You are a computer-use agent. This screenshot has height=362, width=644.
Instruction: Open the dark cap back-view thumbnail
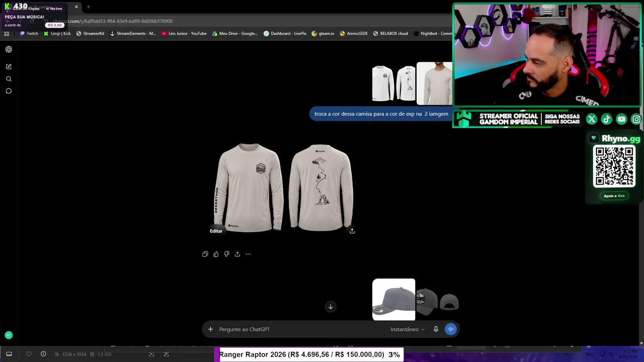449,302
